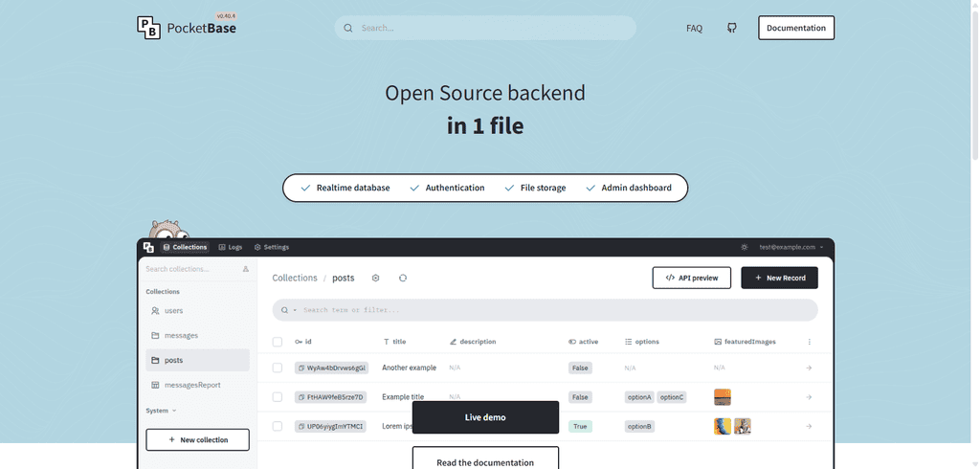Image resolution: width=980 pixels, height=469 pixels.
Task: Click Read the documentation button
Action: point(485,458)
